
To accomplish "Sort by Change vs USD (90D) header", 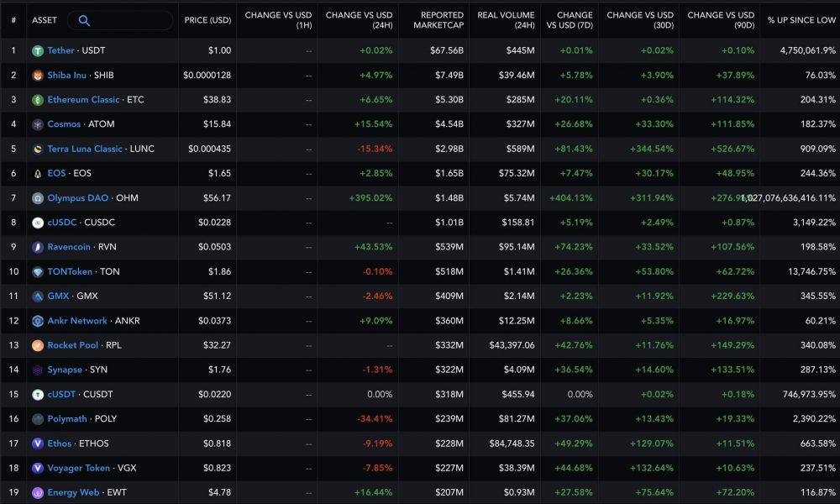I will tap(721, 20).
